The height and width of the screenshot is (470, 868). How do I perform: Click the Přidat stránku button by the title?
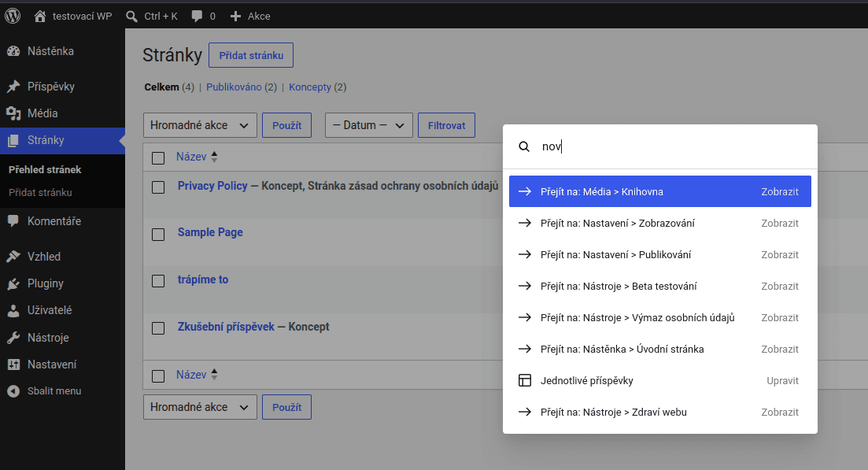[251, 55]
